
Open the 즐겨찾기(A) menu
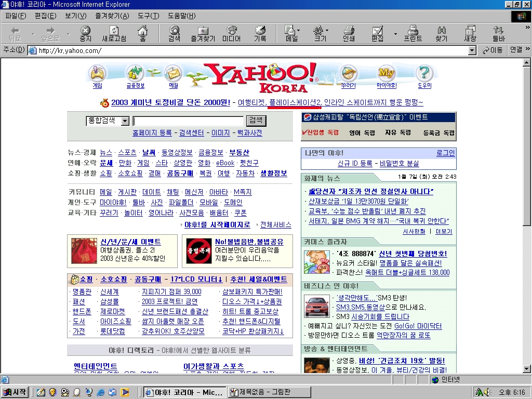(112, 16)
